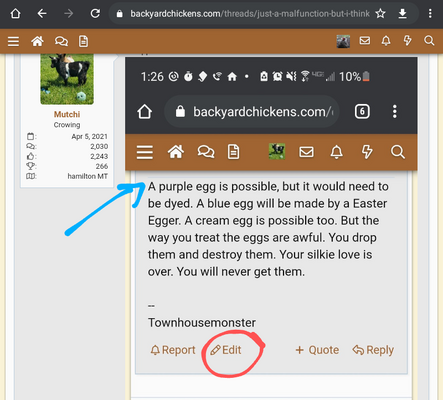This screenshot has width=443, height=400.
Task: Go to forum home via house icon
Action: (37, 41)
